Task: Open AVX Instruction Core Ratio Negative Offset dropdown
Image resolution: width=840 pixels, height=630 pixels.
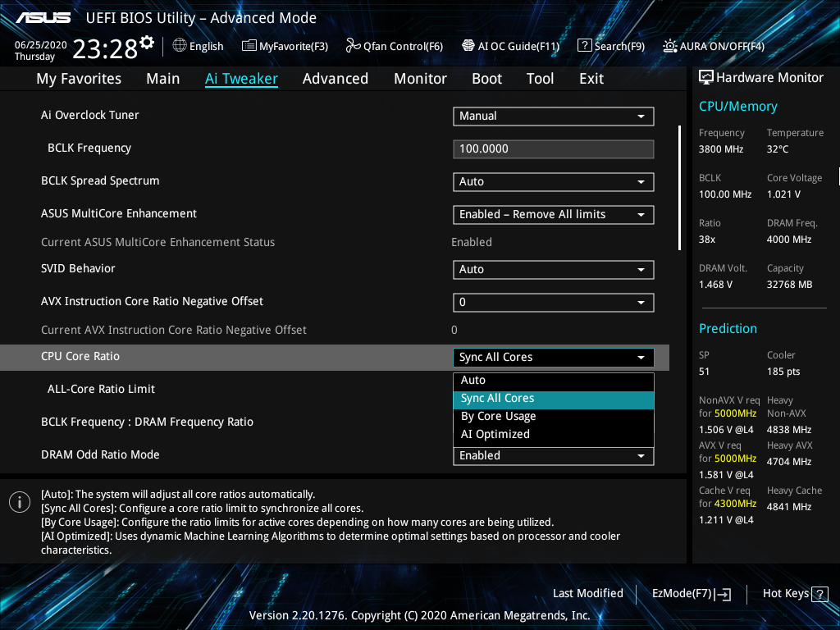Action: (554, 302)
